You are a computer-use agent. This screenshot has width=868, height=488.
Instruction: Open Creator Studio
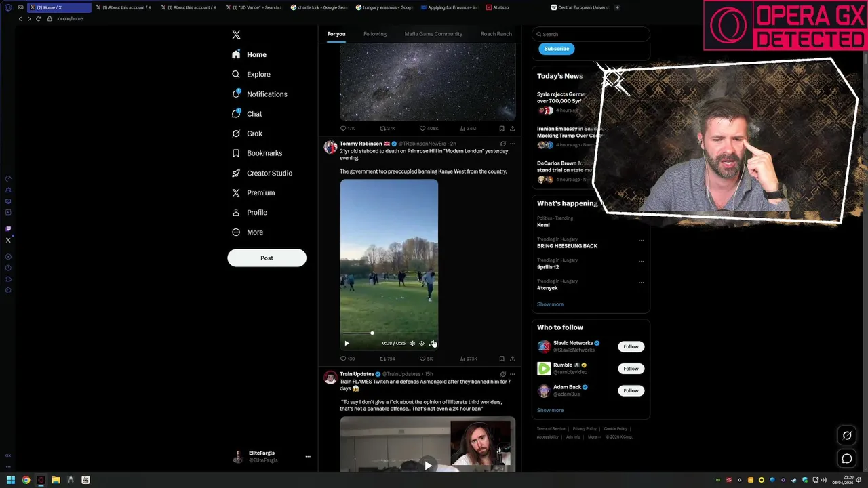(x=262, y=173)
